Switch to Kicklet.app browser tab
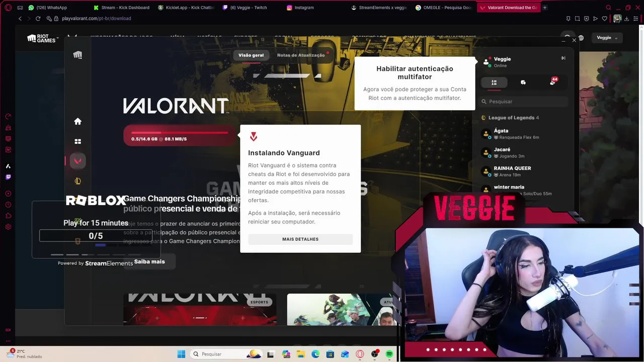 click(x=187, y=8)
